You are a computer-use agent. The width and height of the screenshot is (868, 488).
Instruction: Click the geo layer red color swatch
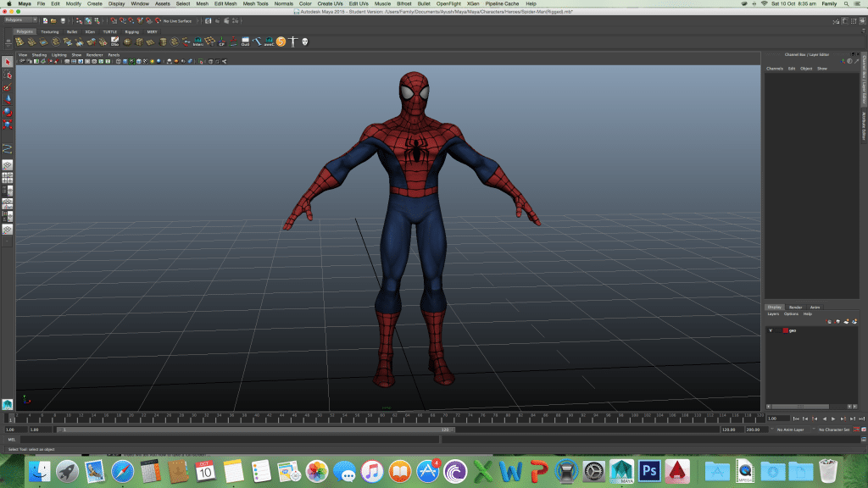pyautogui.click(x=785, y=330)
